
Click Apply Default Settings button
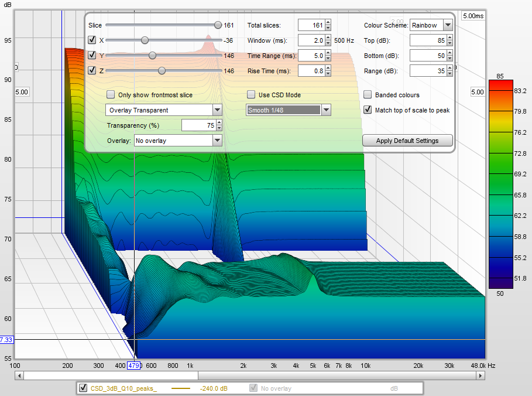[407, 141]
